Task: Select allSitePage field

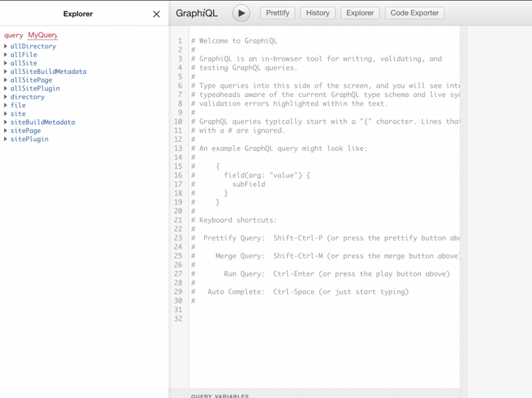Action: [31, 81]
